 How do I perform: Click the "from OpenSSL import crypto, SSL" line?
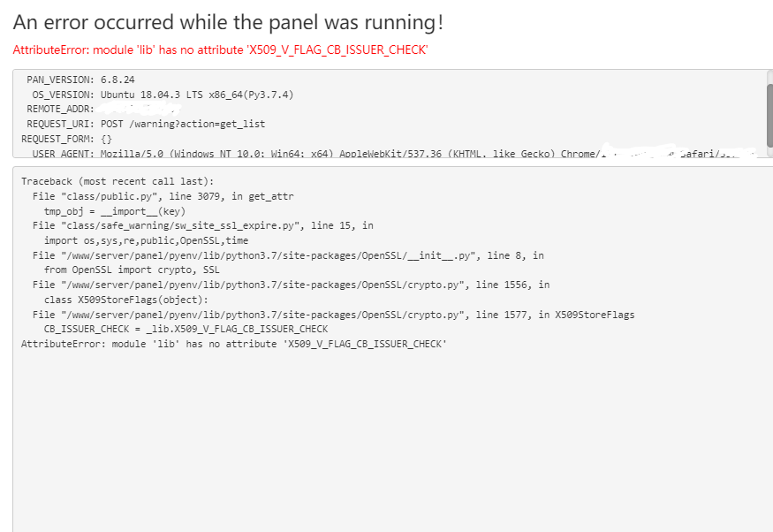pos(132,270)
